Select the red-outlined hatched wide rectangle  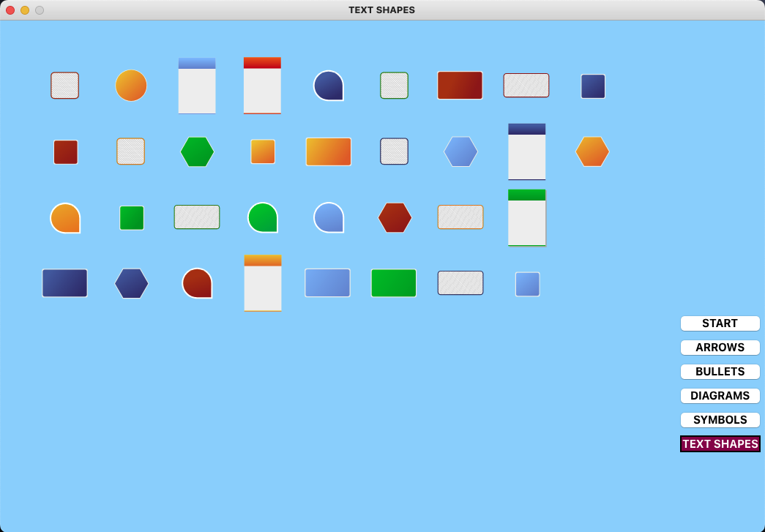tap(526, 86)
